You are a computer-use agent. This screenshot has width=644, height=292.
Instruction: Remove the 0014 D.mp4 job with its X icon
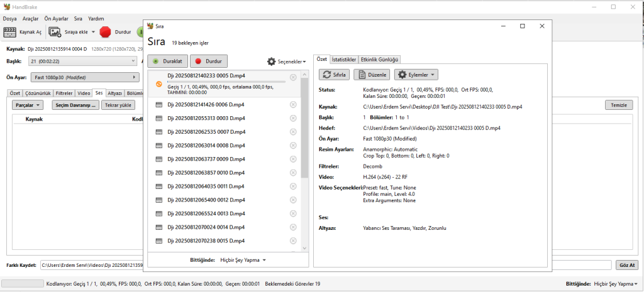point(293,227)
